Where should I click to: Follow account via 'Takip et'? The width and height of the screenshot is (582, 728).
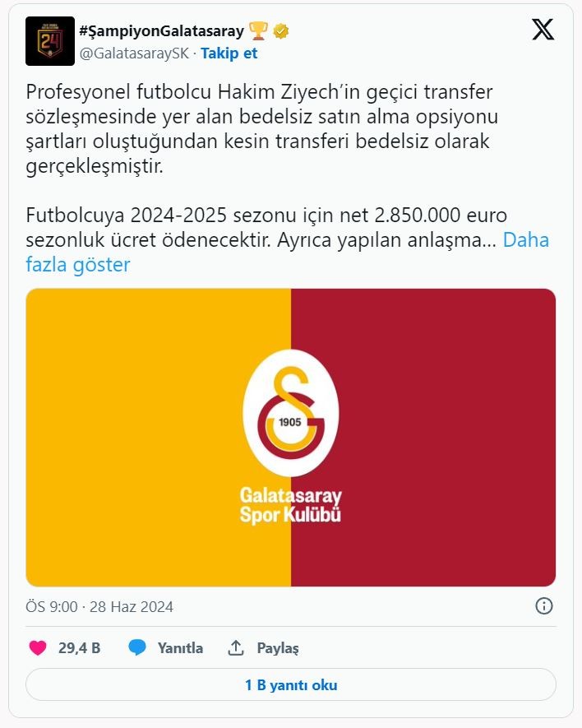click(x=229, y=53)
